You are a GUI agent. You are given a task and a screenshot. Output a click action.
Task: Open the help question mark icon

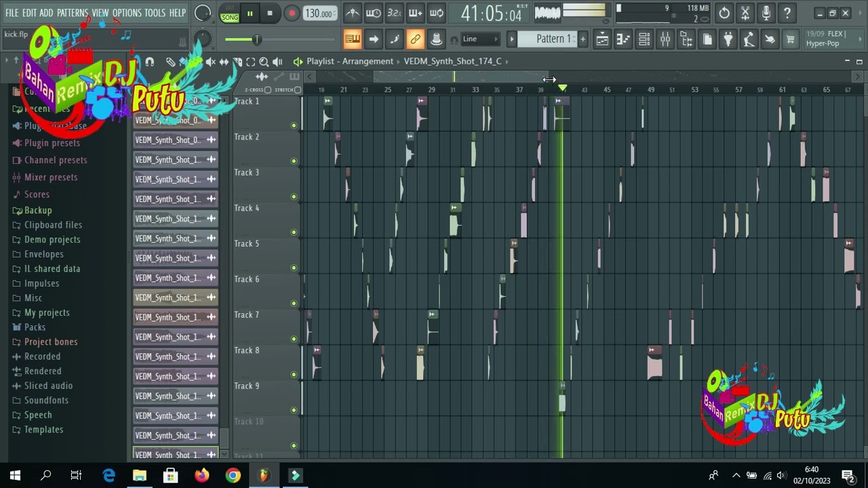[x=787, y=13]
